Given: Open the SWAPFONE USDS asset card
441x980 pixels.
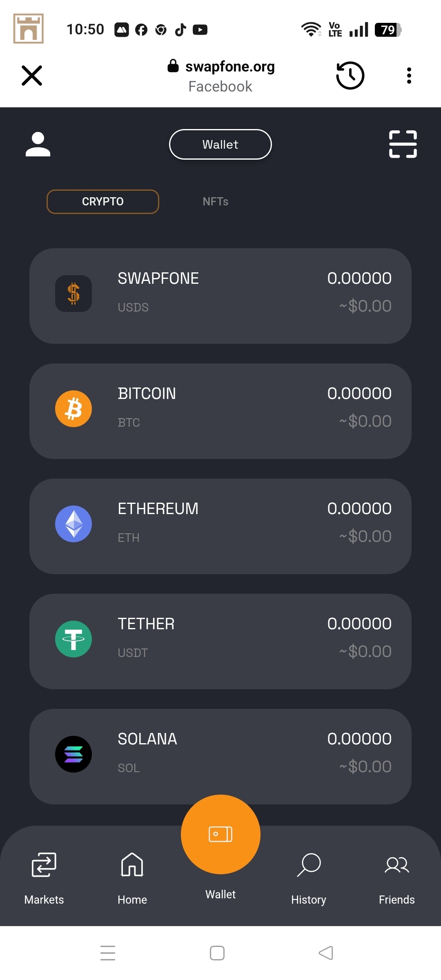Looking at the screenshot, I should [220, 296].
